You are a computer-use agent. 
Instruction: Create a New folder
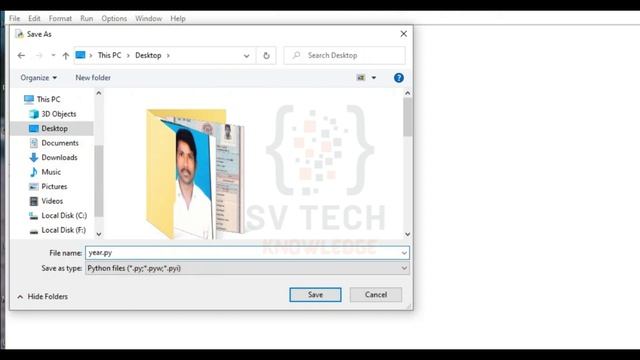[93, 78]
